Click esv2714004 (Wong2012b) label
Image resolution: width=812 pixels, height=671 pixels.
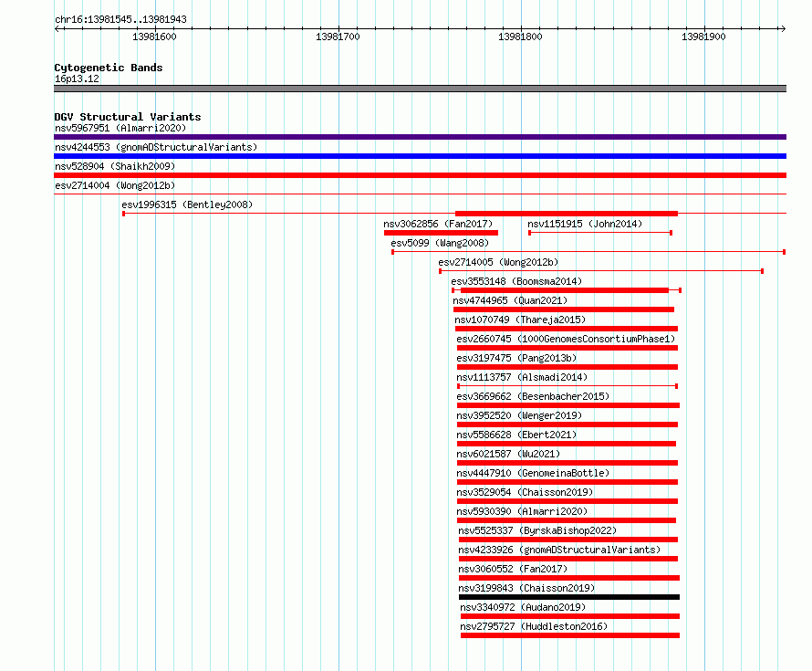(x=115, y=185)
